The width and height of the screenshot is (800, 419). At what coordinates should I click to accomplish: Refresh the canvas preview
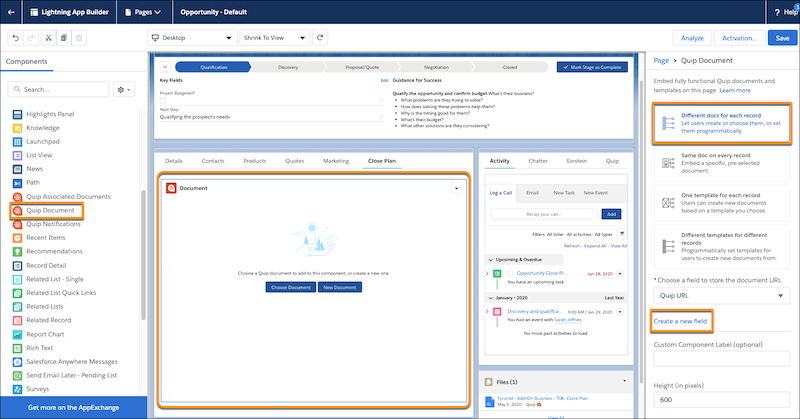click(x=320, y=37)
